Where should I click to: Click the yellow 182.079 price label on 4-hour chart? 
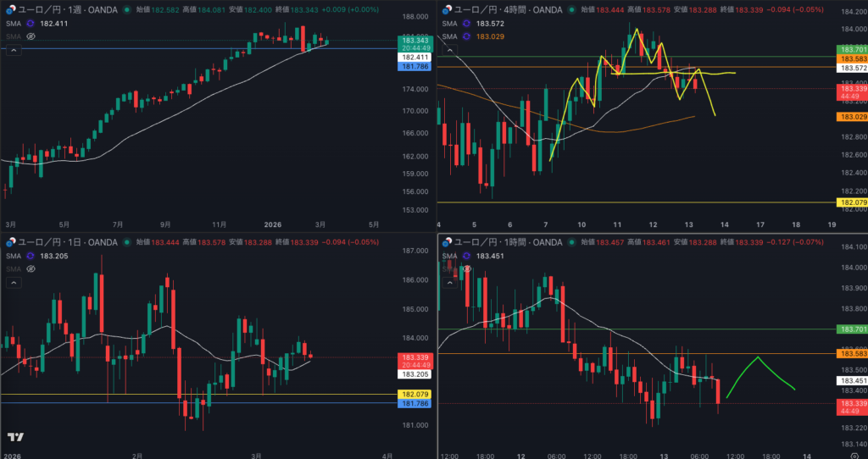pyautogui.click(x=850, y=202)
